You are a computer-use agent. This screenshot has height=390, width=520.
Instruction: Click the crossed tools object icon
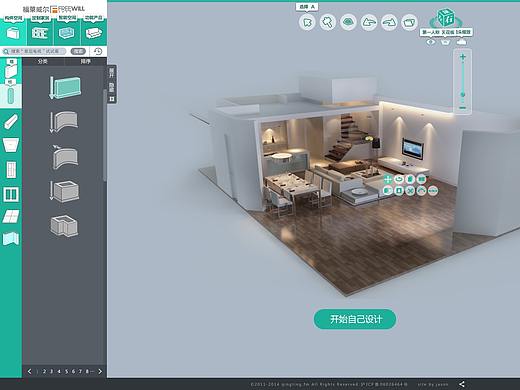410,191
